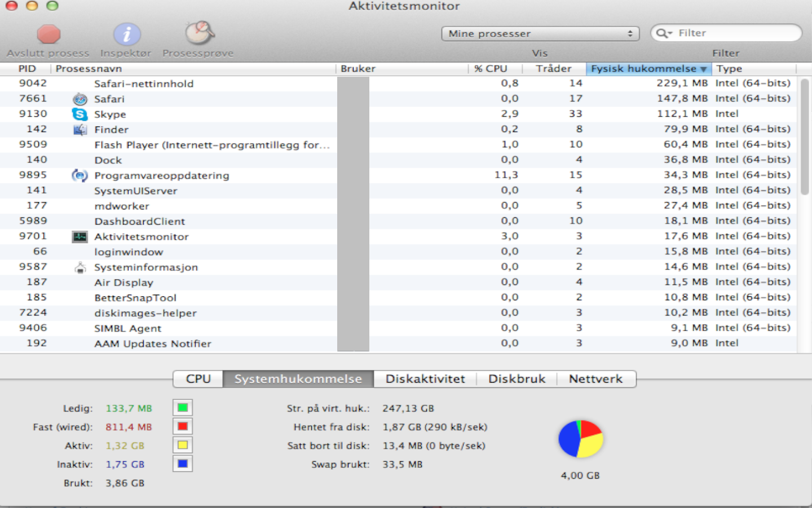Click the 11,3 CPU percentage value
Image resolution: width=812 pixels, height=508 pixels.
506,175
